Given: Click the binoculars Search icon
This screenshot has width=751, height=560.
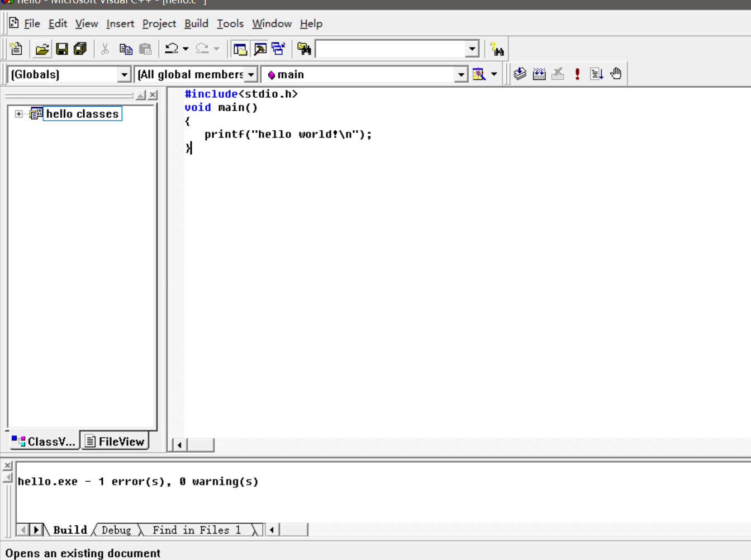Looking at the screenshot, I should click(497, 49).
